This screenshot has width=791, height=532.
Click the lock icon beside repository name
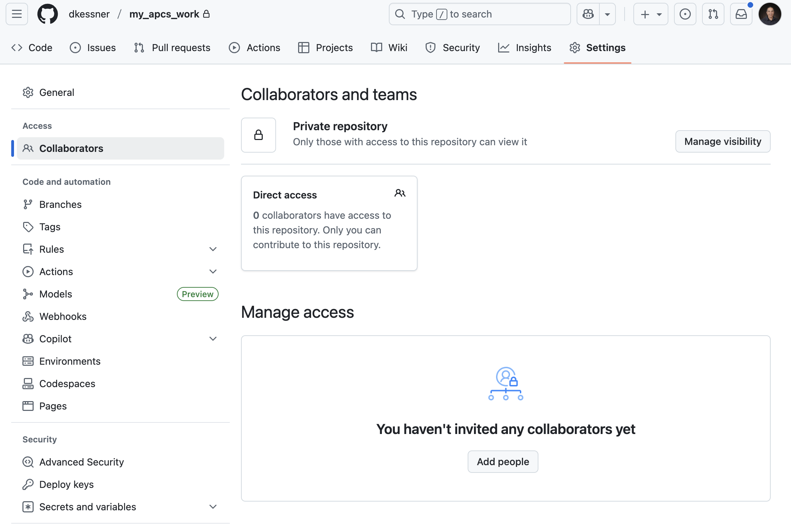(206, 14)
